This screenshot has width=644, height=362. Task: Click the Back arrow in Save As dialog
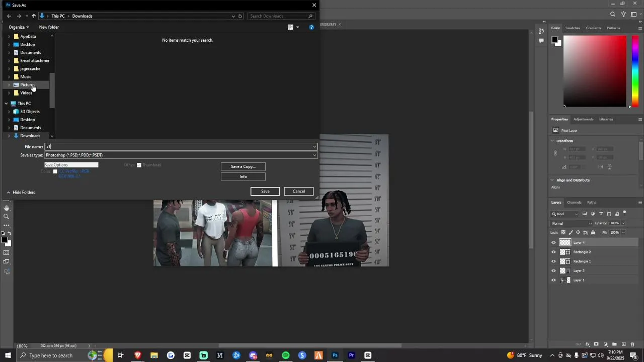coord(9,16)
